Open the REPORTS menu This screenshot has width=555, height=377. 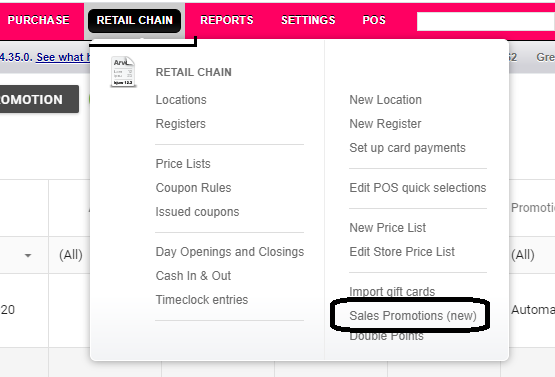227,20
